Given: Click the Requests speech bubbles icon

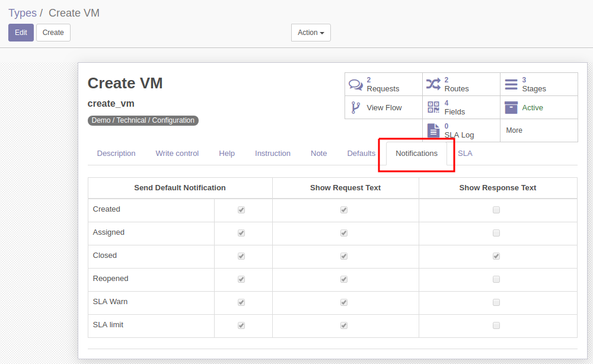Looking at the screenshot, I should (x=355, y=84).
